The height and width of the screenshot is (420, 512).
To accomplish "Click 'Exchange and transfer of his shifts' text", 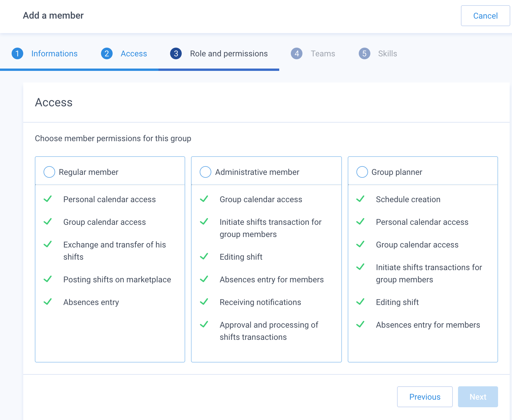I will coord(115,251).
